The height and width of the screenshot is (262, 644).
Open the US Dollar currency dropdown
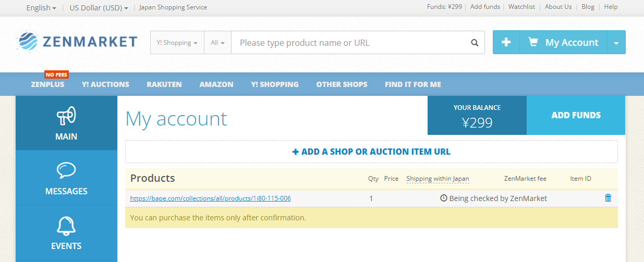point(99,7)
